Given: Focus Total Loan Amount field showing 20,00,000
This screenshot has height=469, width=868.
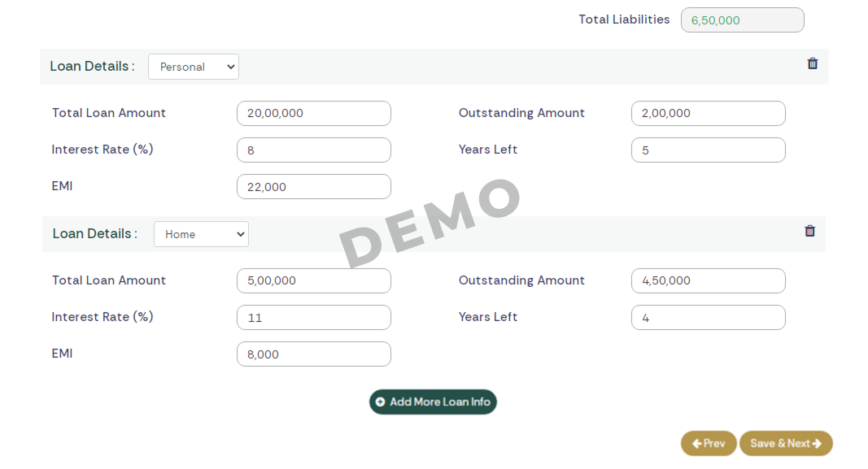Looking at the screenshot, I should [x=313, y=114].
